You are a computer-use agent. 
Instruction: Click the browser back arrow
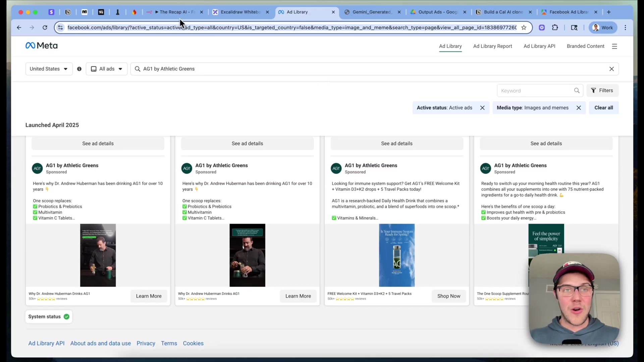[x=19, y=28]
